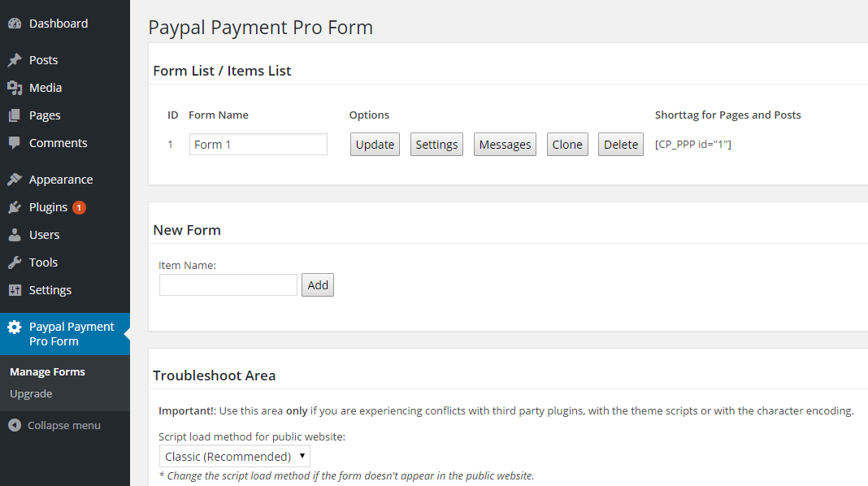Click the Paypal Payment Pro Form page title
The width and height of the screenshot is (868, 486).
pyautogui.click(x=261, y=28)
